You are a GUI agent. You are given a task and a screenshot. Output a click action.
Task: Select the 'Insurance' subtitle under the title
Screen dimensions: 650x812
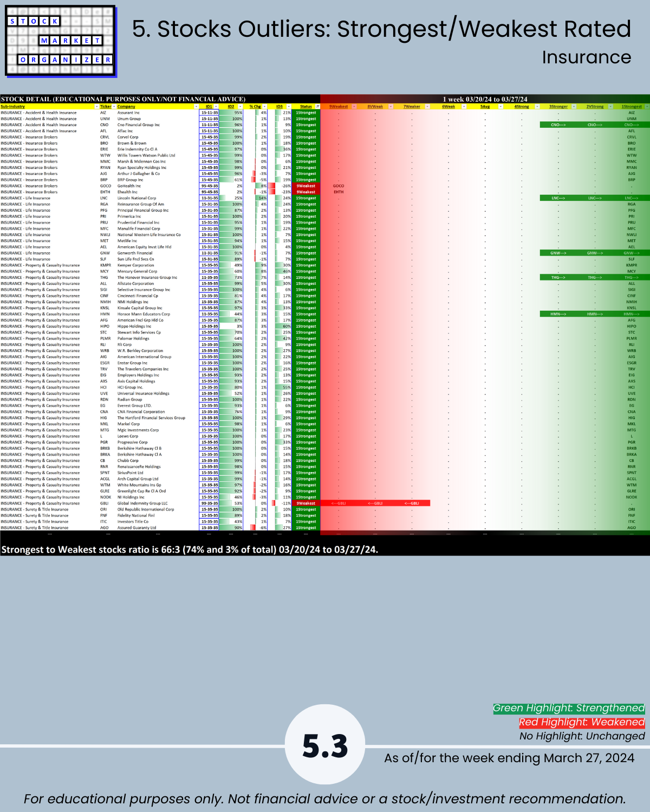[x=587, y=57]
